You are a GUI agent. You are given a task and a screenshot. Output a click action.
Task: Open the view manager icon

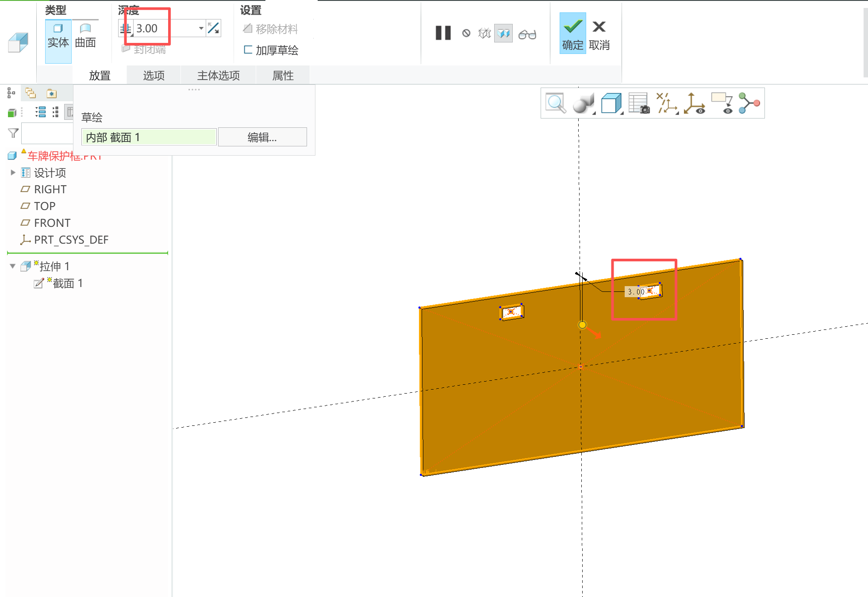click(x=638, y=103)
